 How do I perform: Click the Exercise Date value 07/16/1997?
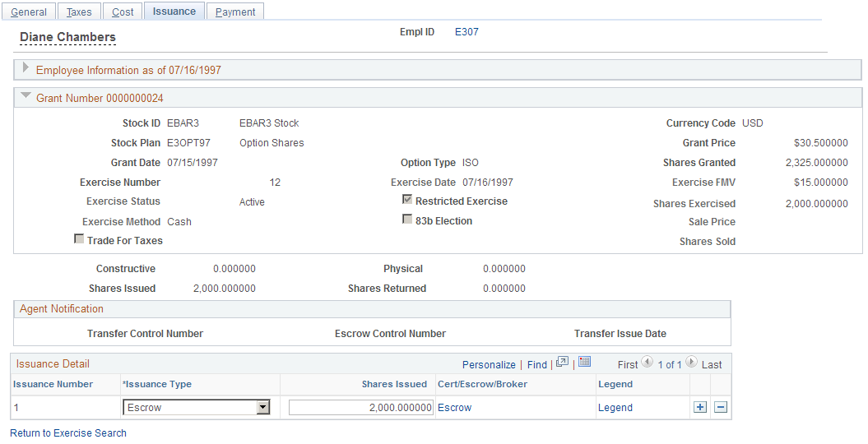[x=488, y=183]
